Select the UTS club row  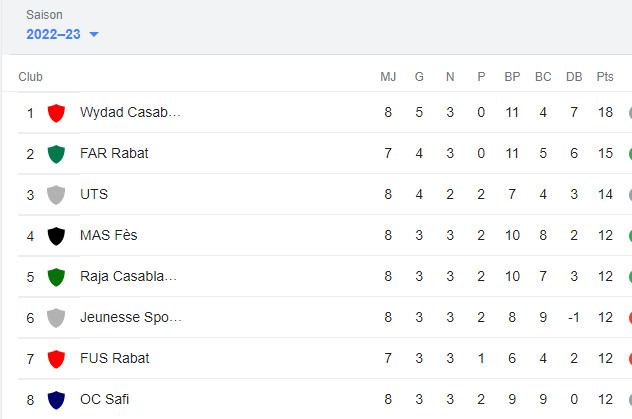[316, 195]
